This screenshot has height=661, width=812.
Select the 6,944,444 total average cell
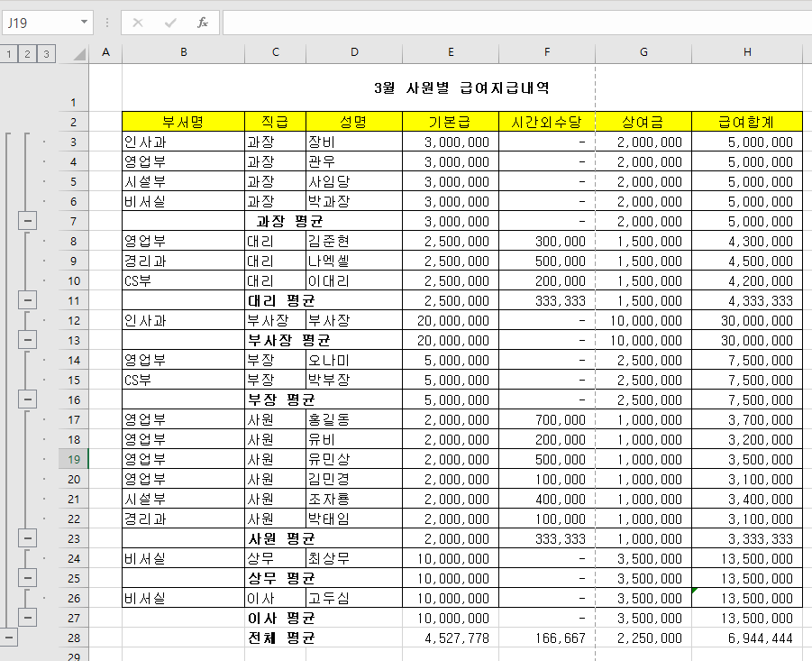[x=747, y=638]
